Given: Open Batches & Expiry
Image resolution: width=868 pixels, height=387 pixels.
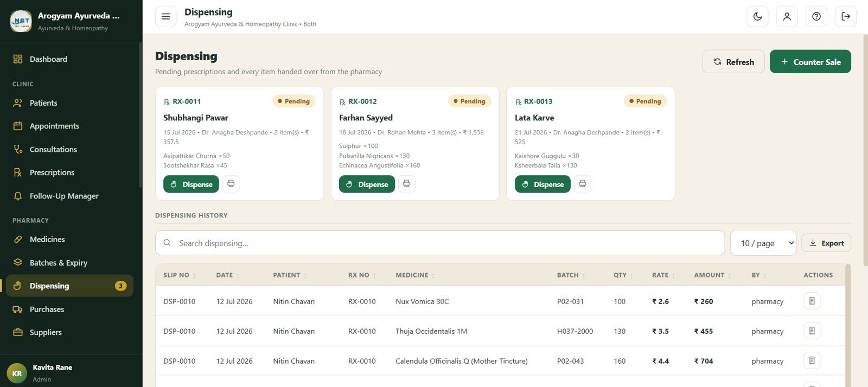Looking at the screenshot, I should click(69, 262).
